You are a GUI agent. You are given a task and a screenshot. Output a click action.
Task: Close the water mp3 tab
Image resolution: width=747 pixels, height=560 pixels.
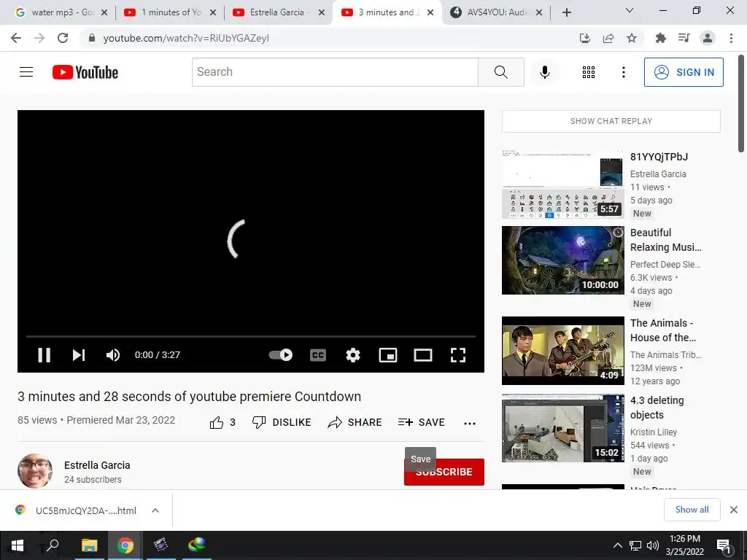[x=104, y=12]
